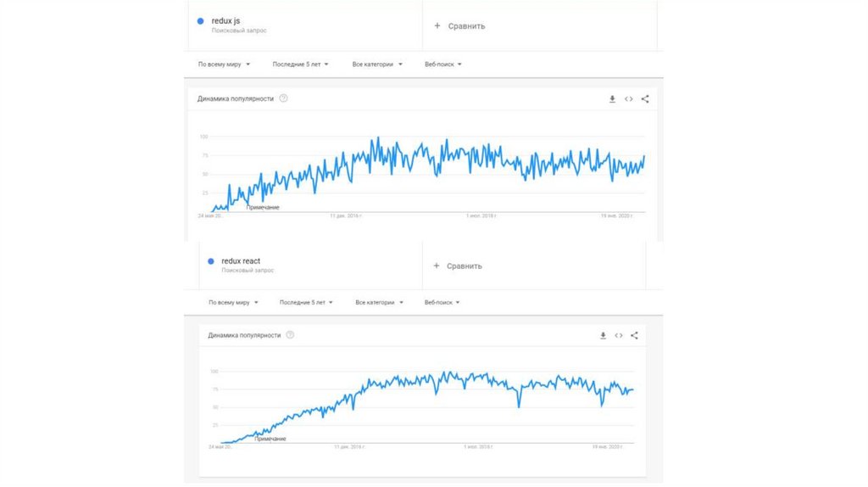Download the redux js chart data

click(612, 99)
